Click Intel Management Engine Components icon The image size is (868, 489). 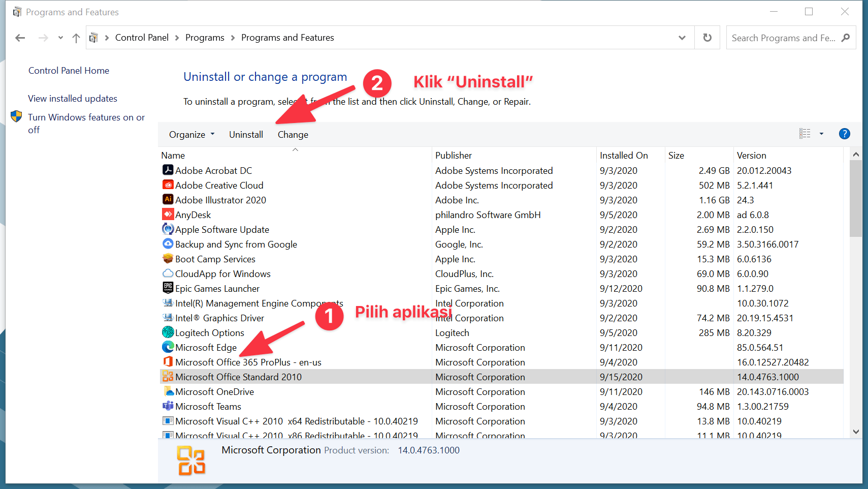coord(168,302)
